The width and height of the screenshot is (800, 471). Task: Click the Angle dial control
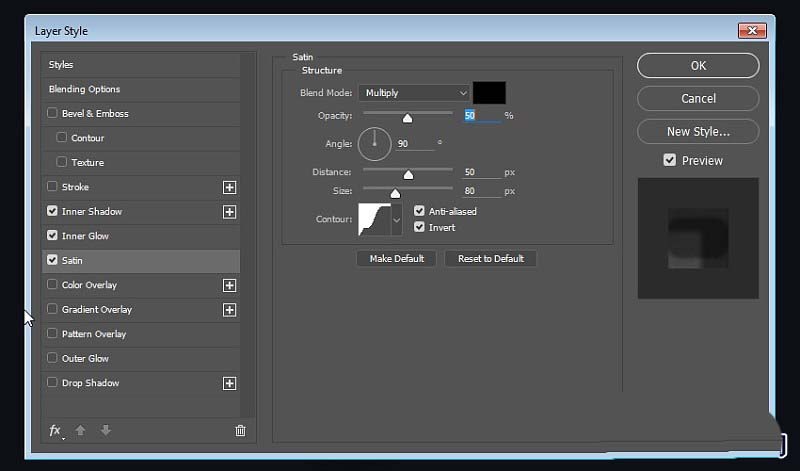[x=374, y=144]
